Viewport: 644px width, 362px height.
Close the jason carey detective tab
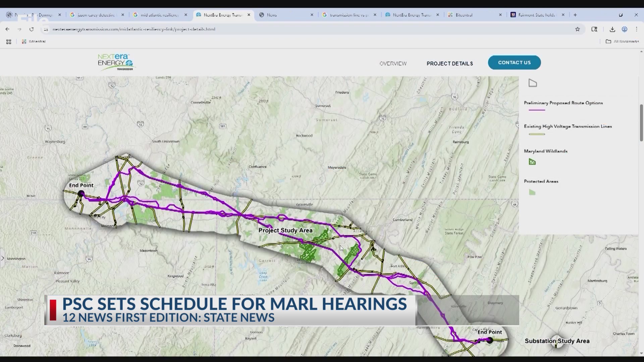[x=123, y=15]
